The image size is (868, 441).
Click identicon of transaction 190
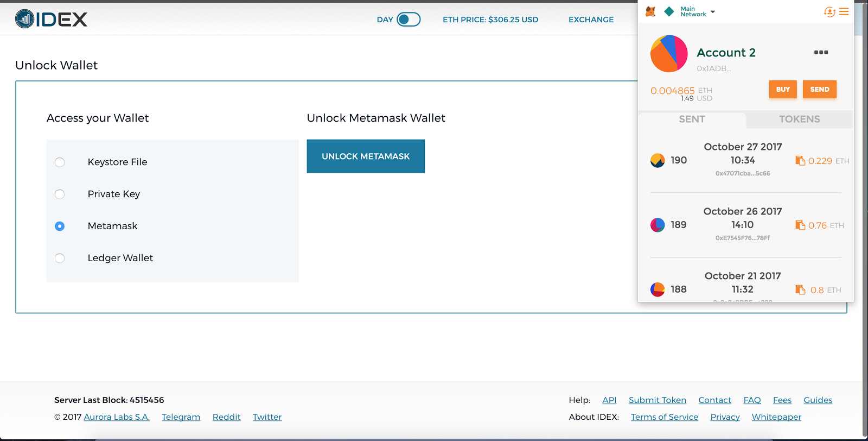tap(658, 160)
